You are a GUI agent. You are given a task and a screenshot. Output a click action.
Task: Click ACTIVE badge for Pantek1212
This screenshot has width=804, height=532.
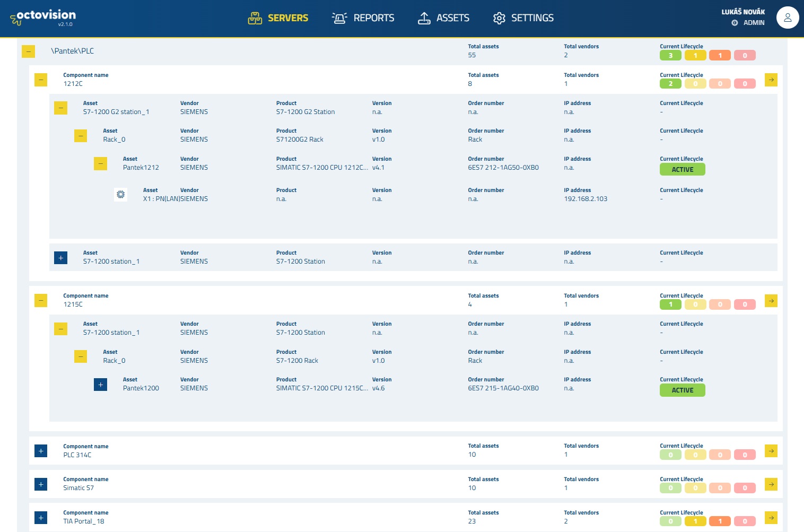click(683, 169)
